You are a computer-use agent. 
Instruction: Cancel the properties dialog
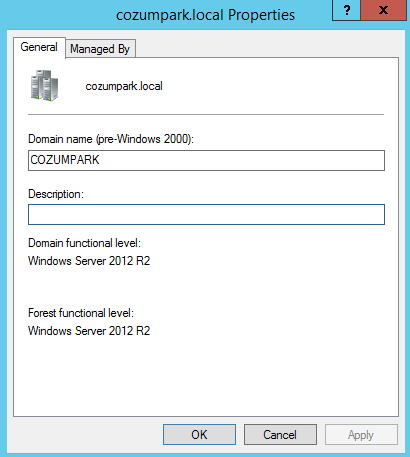[x=280, y=434]
